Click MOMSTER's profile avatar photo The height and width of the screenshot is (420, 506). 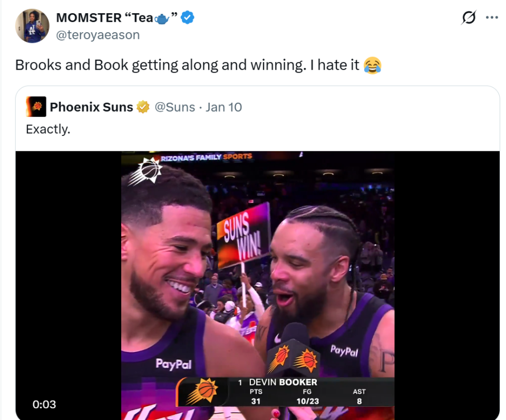coord(32,26)
